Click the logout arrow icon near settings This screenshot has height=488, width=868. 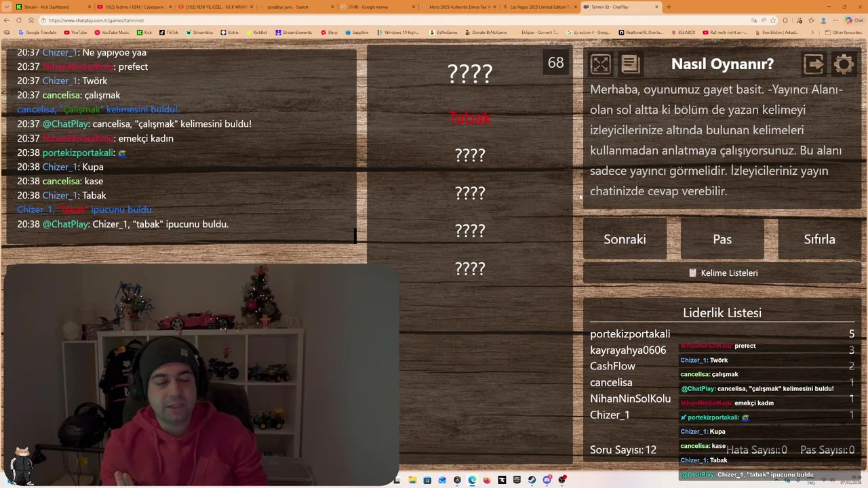click(814, 64)
